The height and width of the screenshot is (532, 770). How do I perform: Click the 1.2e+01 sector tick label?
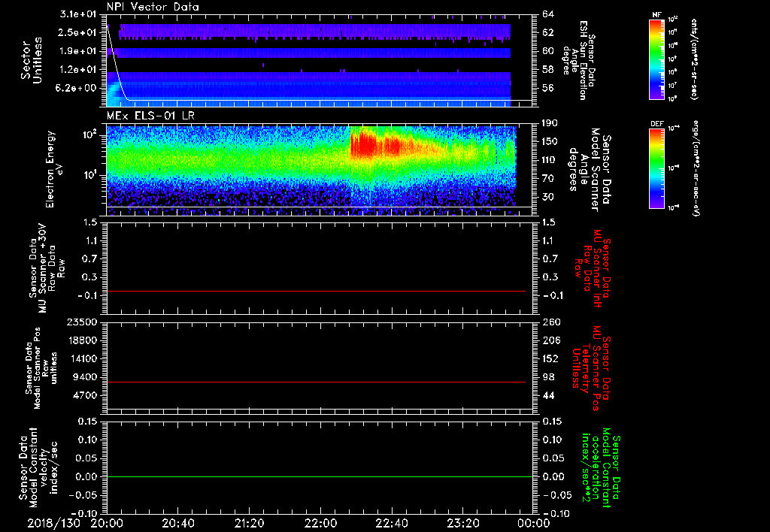click(x=77, y=70)
